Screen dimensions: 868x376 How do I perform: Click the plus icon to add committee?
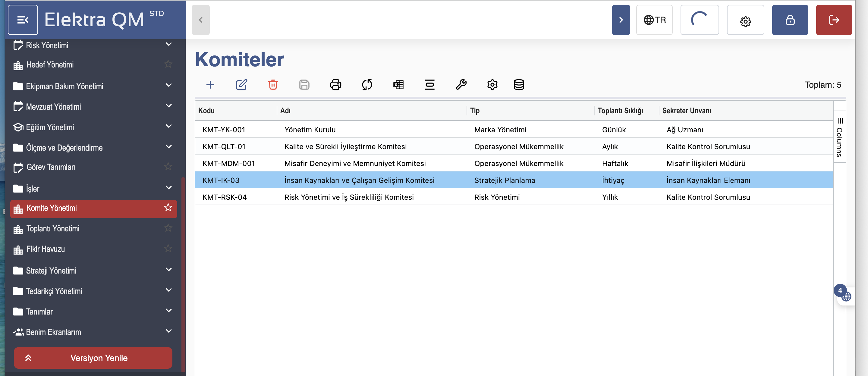coord(210,85)
